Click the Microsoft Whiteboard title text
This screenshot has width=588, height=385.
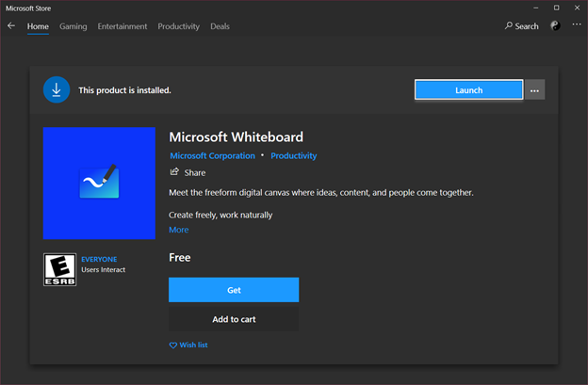236,137
